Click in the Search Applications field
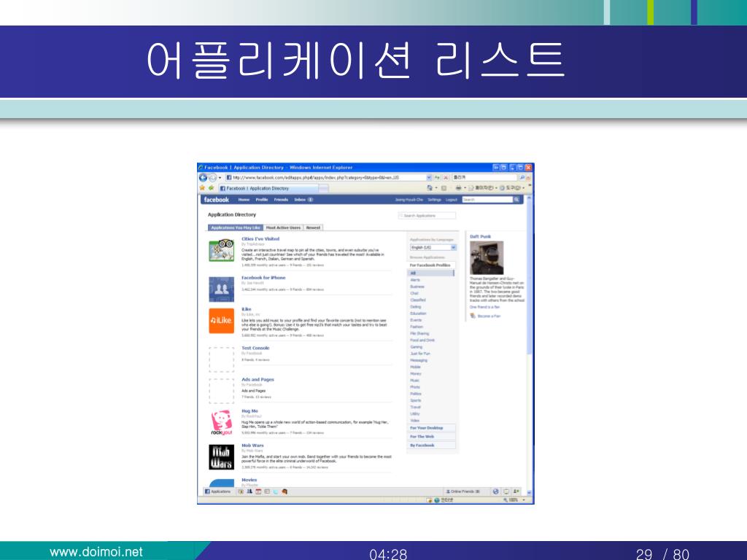 [427, 216]
